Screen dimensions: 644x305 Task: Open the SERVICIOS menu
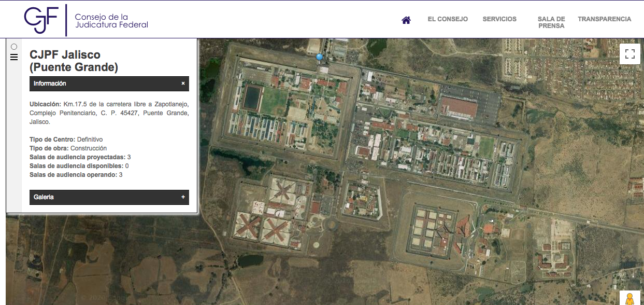coord(499,19)
